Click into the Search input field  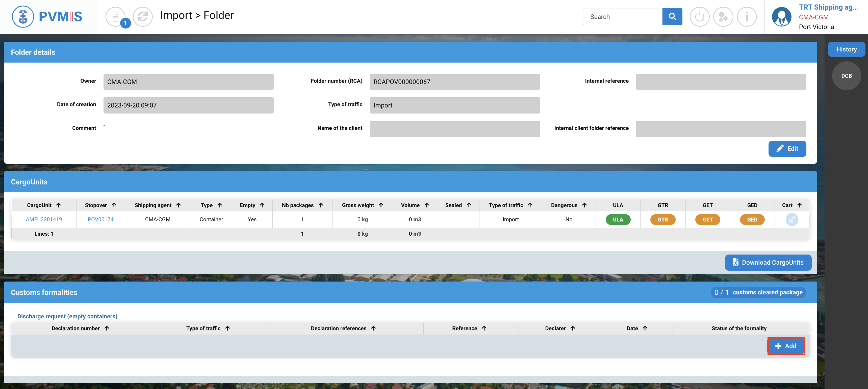click(x=622, y=16)
